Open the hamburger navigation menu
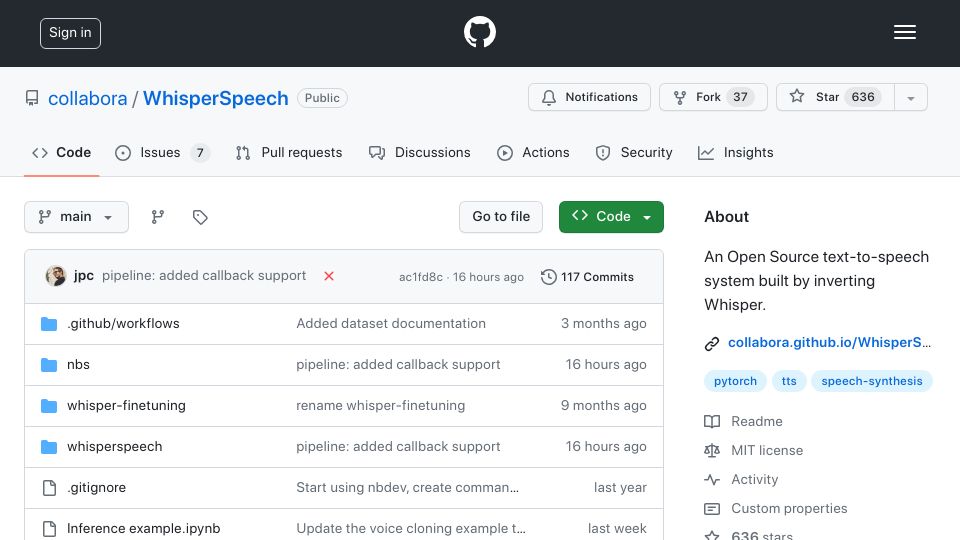Screen dimensions: 960x540 point(904,32)
